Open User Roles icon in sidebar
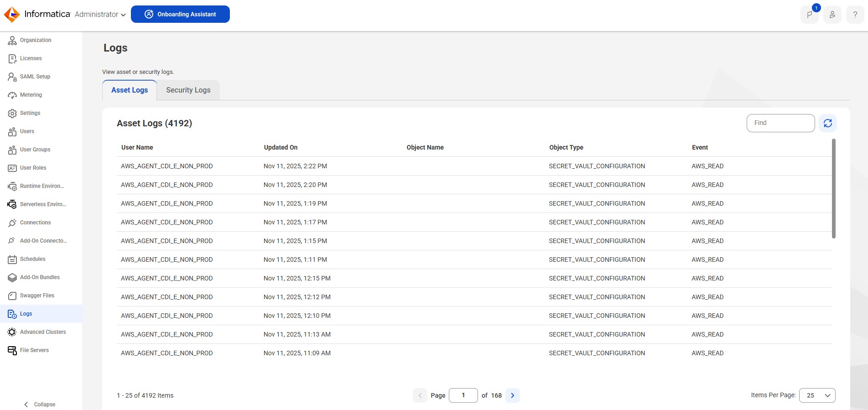 [x=12, y=168]
